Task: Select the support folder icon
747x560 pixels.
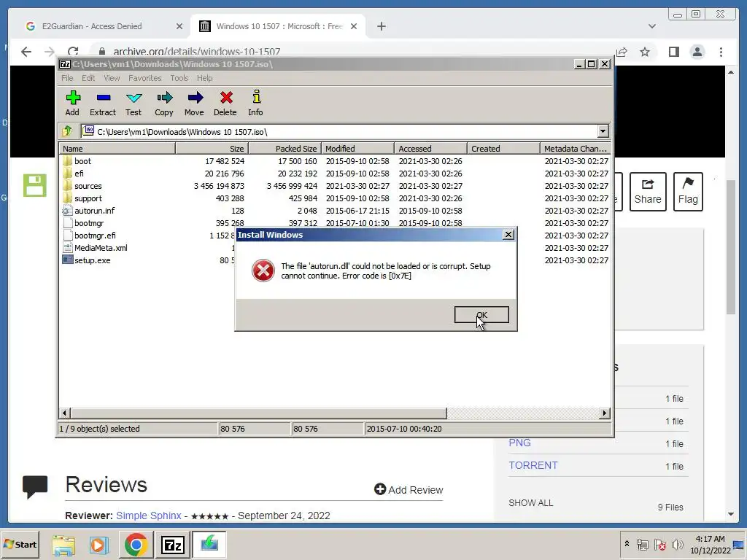Action: tap(67, 198)
